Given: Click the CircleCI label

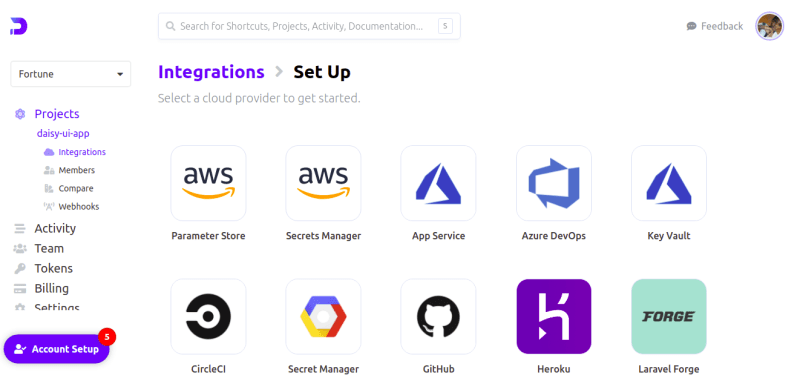Looking at the screenshot, I should pyautogui.click(x=208, y=369).
